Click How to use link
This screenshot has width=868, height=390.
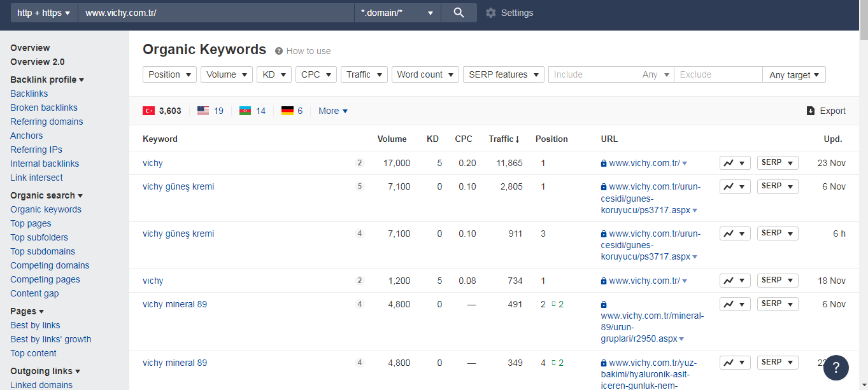click(308, 51)
